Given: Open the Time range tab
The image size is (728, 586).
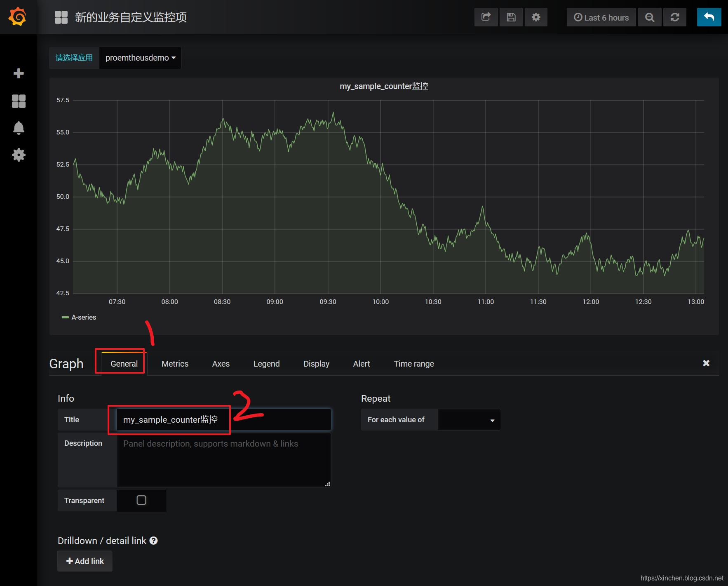Looking at the screenshot, I should point(414,364).
